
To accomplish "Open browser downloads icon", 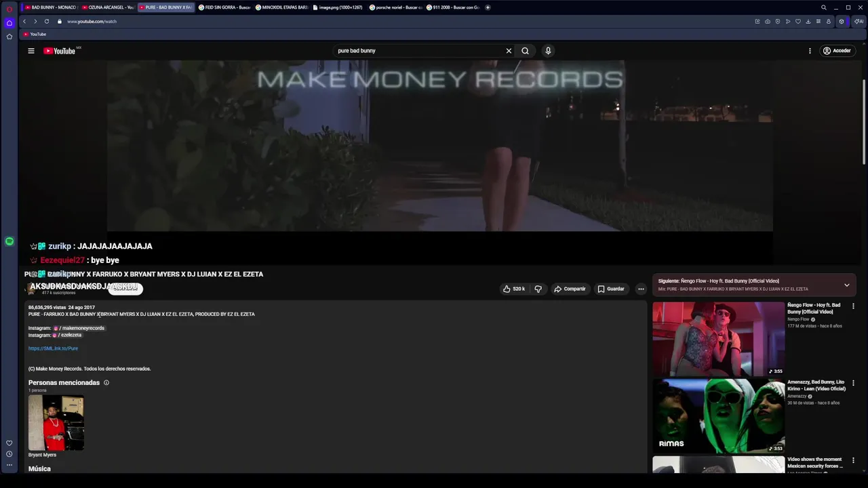I will click(808, 22).
